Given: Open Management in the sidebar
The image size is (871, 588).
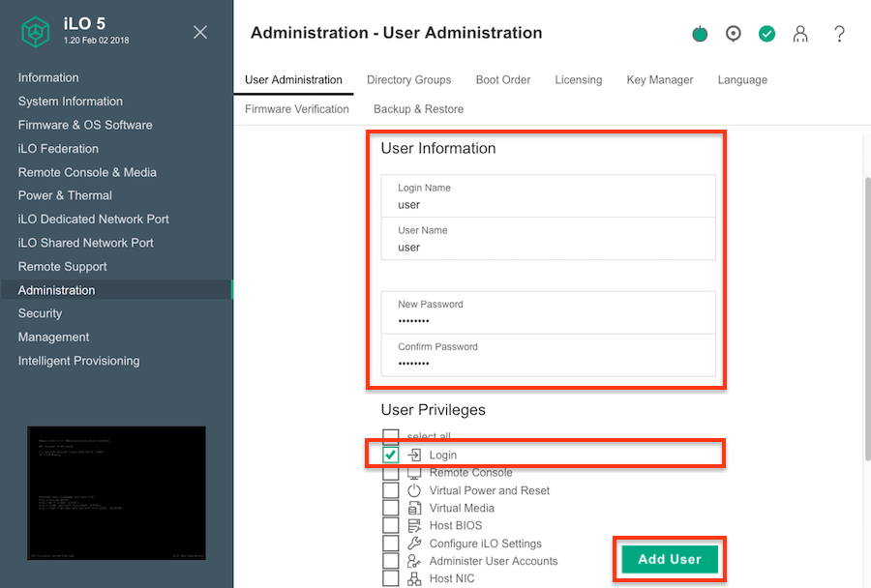Looking at the screenshot, I should tap(53, 337).
